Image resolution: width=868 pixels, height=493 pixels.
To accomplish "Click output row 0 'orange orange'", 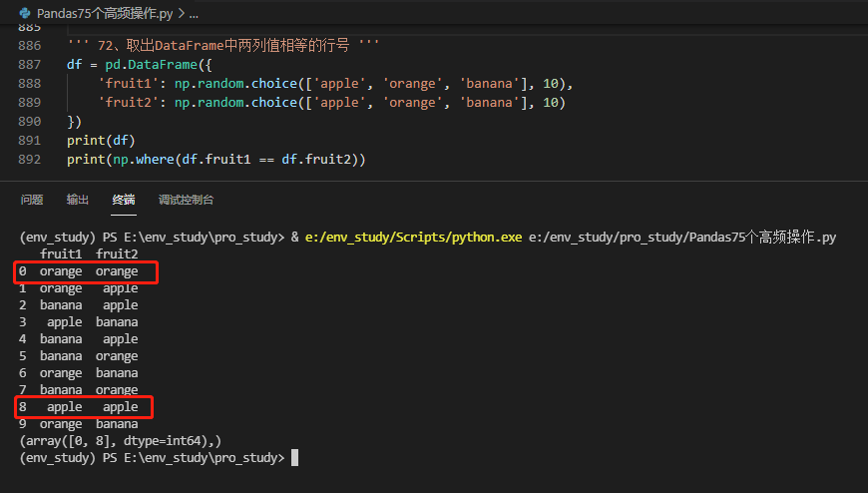I will [x=78, y=271].
